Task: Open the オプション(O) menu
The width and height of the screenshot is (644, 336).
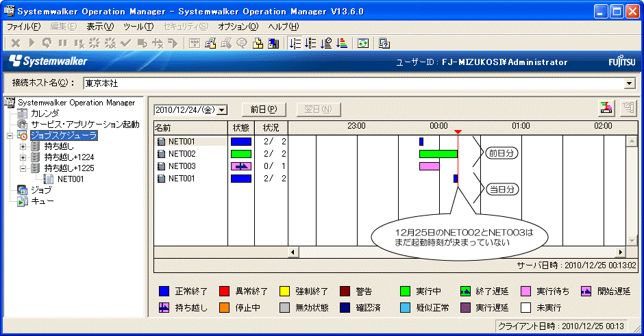Action: [238, 27]
